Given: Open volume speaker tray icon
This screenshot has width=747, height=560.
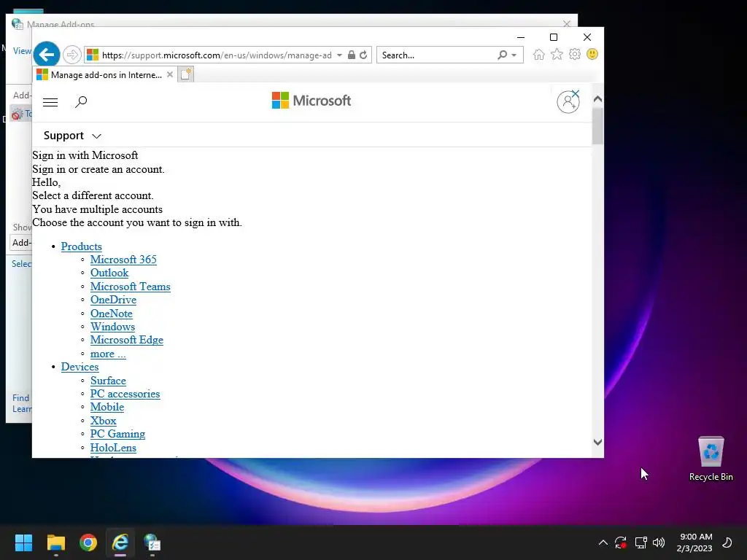Looking at the screenshot, I should [x=659, y=542].
